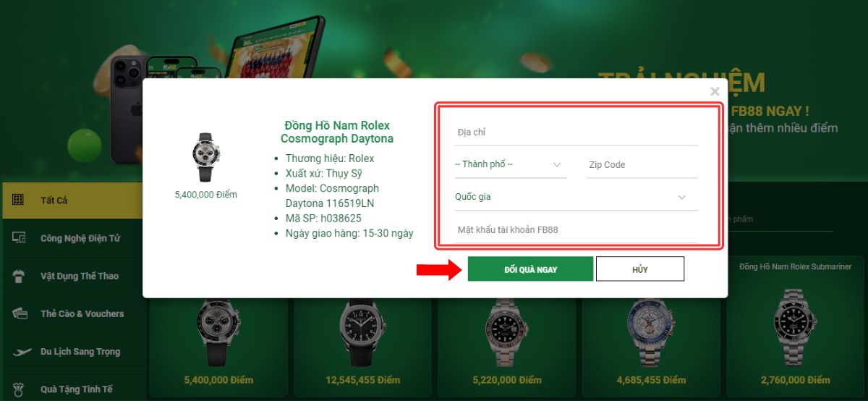Click the Mật khẩu tài khoản FB88 field
The height and width of the screenshot is (401, 868).
[x=576, y=229]
